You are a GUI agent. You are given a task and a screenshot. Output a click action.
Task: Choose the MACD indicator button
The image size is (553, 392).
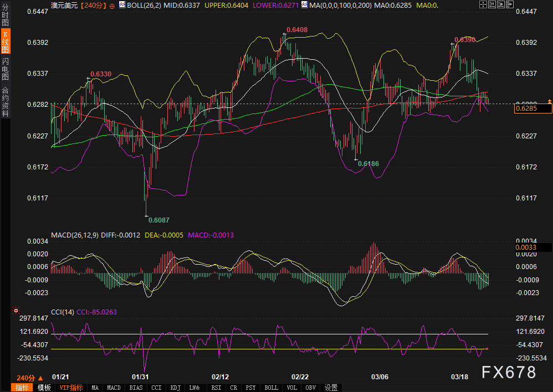pyautogui.click(x=114, y=388)
